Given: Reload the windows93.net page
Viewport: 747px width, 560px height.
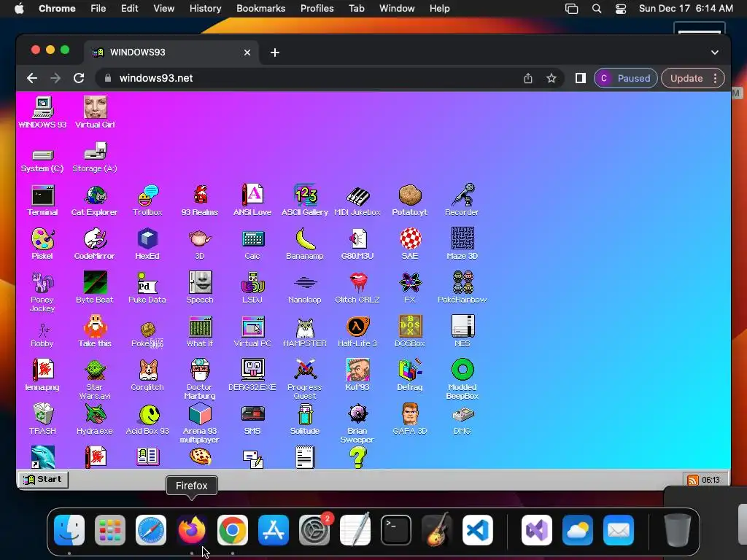Looking at the screenshot, I should click(79, 78).
